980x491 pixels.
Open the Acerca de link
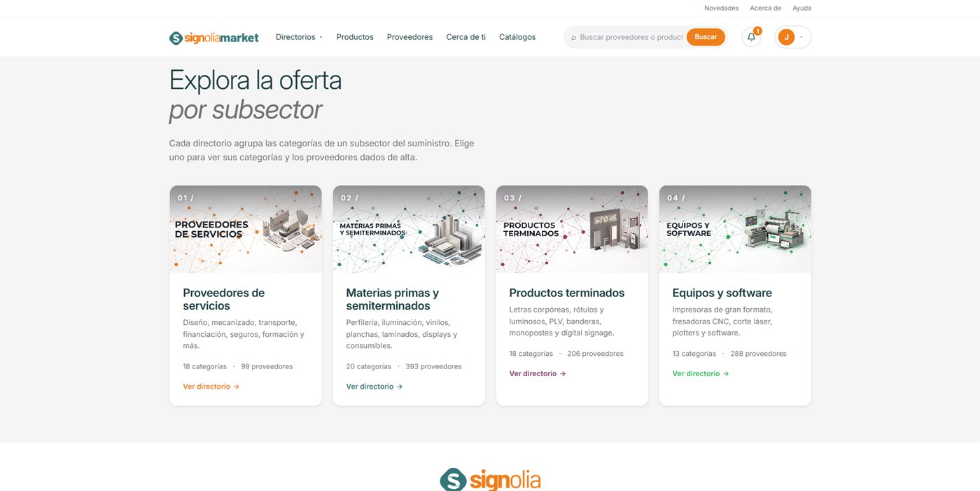coord(765,8)
